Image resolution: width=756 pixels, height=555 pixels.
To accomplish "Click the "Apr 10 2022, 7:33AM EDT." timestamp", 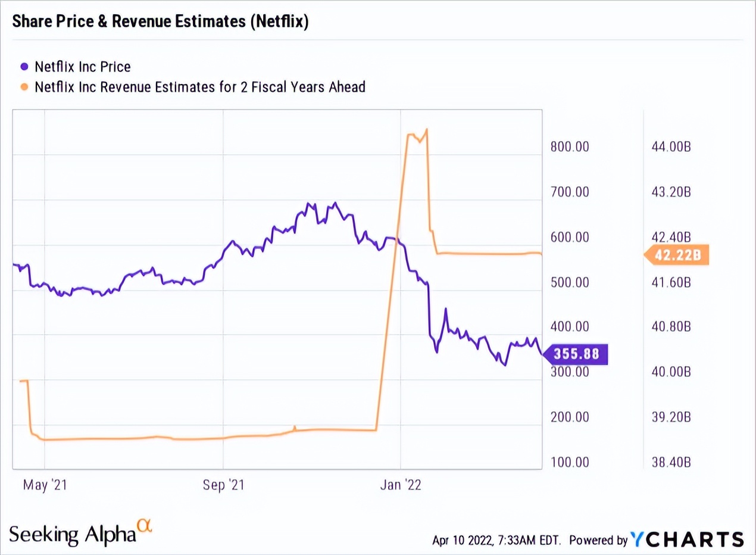I will [x=496, y=540].
